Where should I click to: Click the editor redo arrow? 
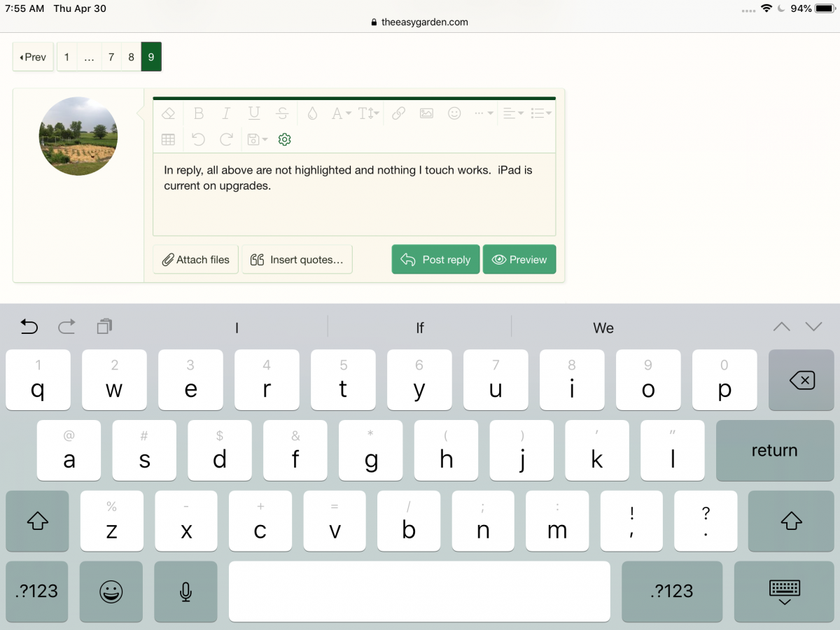pos(226,139)
